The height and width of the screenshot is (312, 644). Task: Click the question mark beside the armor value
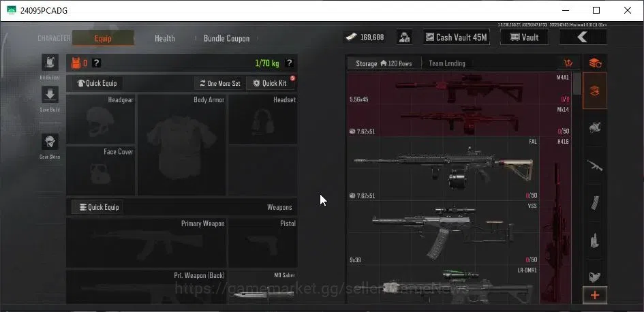(x=96, y=63)
